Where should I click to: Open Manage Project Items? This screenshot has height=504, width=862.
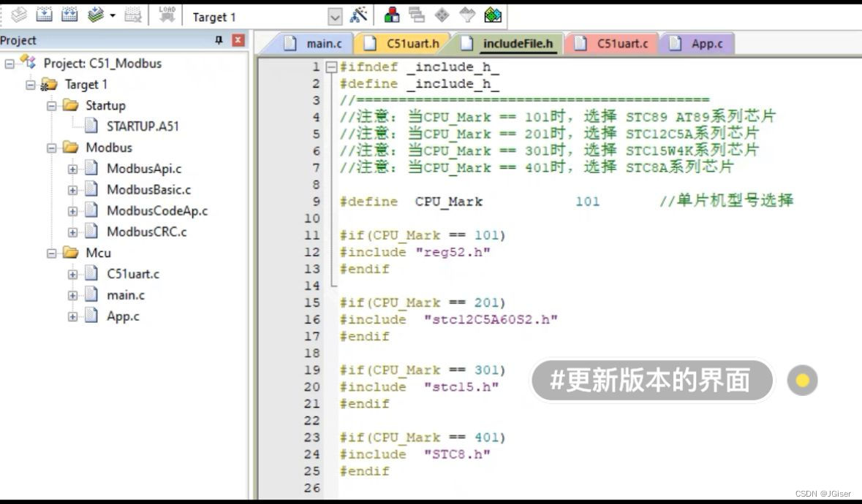(x=392, y=15)
